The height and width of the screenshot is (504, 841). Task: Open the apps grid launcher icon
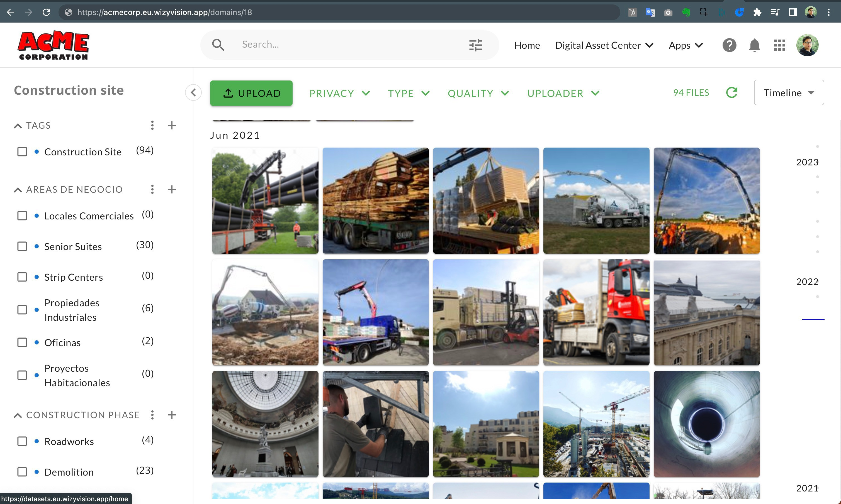coord(779,45)
